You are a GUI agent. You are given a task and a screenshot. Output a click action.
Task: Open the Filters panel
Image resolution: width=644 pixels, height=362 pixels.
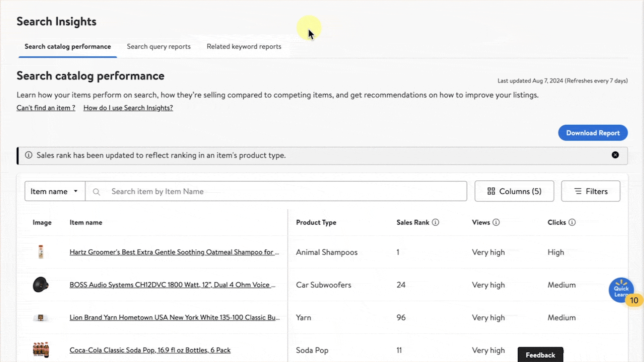[591, 191]
